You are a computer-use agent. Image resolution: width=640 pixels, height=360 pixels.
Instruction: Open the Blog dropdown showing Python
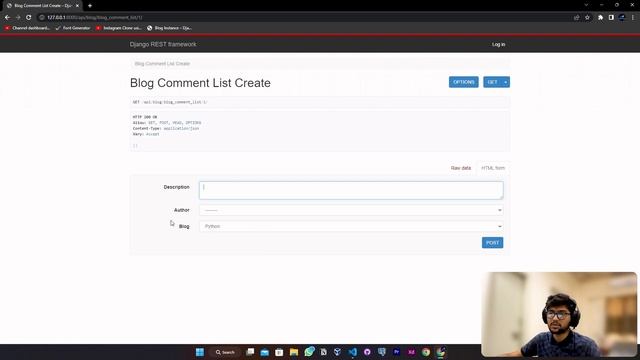[x=351, y=226]
